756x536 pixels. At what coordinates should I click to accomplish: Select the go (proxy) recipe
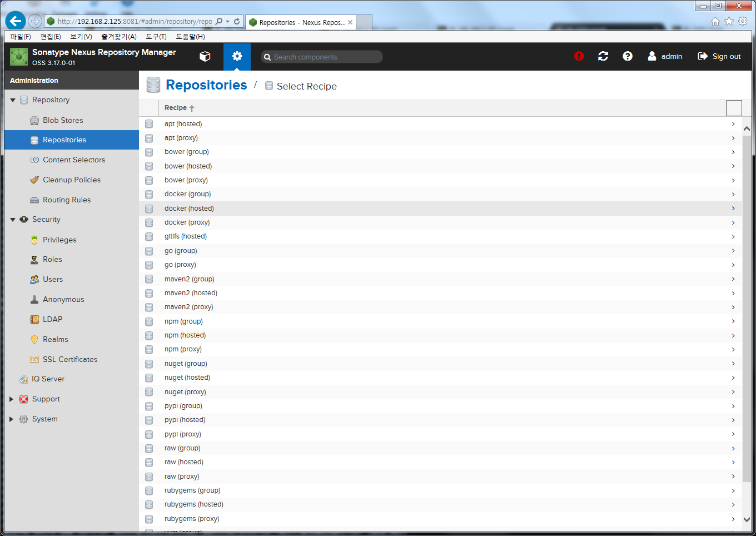tap(441, 265)
